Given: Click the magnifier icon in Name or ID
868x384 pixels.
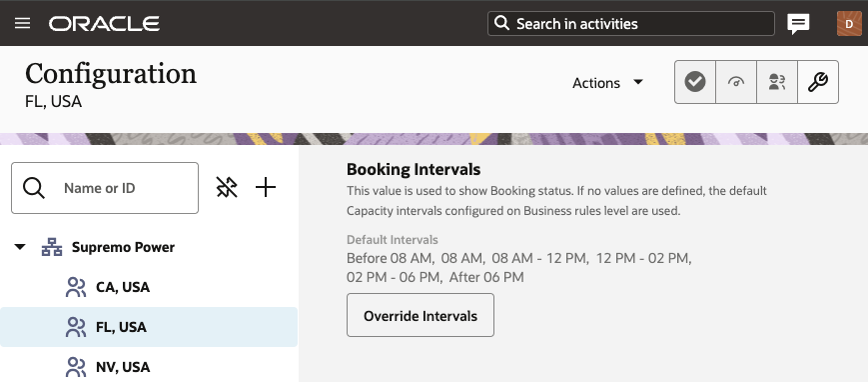Looking at the screenshot, I should point(34,188).
